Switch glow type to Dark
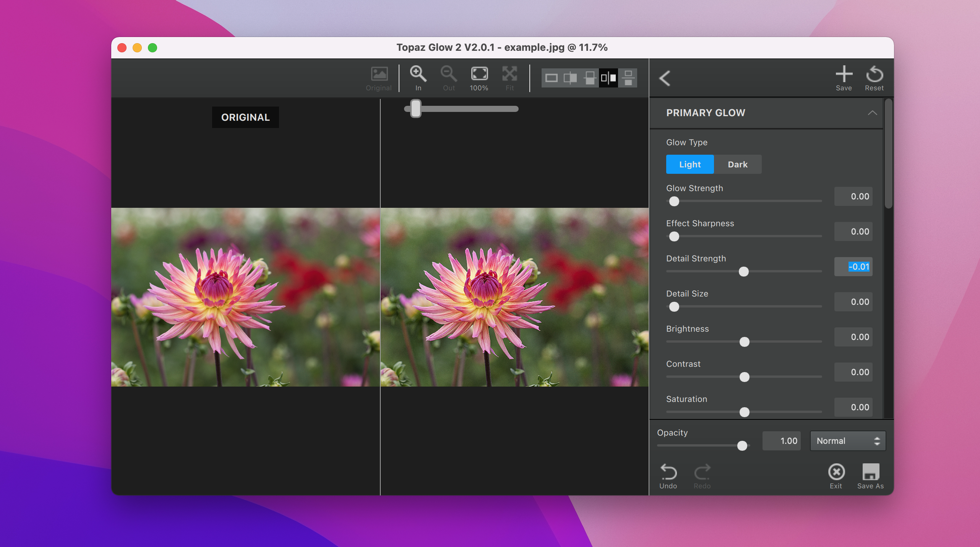The width and height of the screenshot is (980, 547). [x=737, y=164]
